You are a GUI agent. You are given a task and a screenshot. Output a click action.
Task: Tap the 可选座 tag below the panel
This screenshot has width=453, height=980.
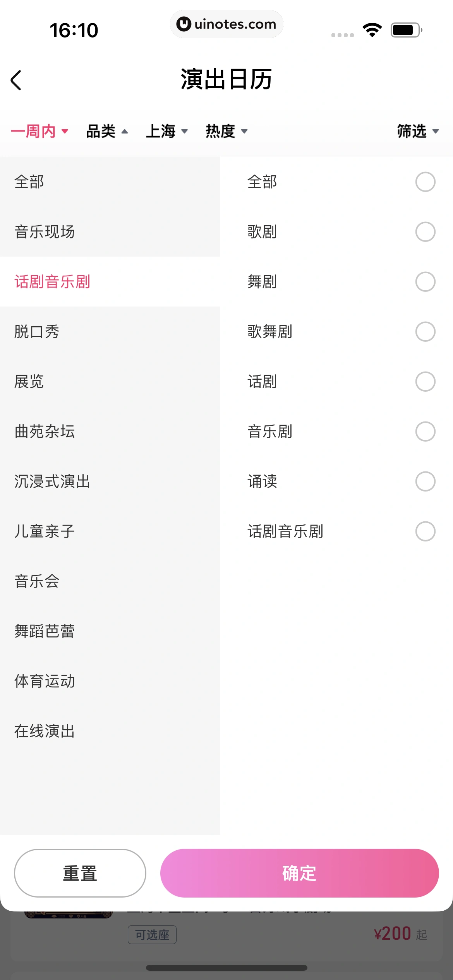[x=152, y=935]
